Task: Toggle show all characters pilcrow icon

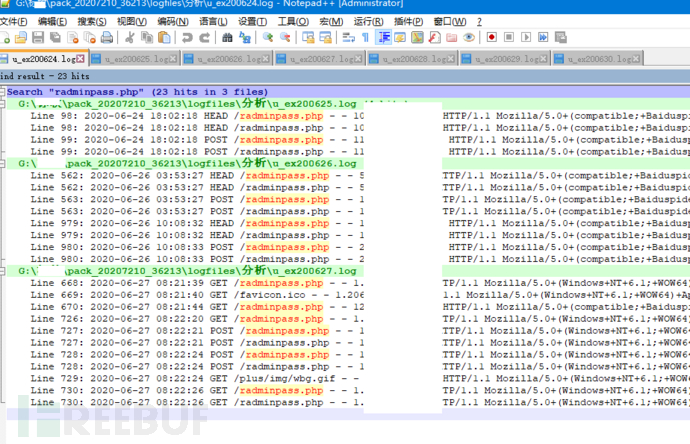Action: [365, 38]
